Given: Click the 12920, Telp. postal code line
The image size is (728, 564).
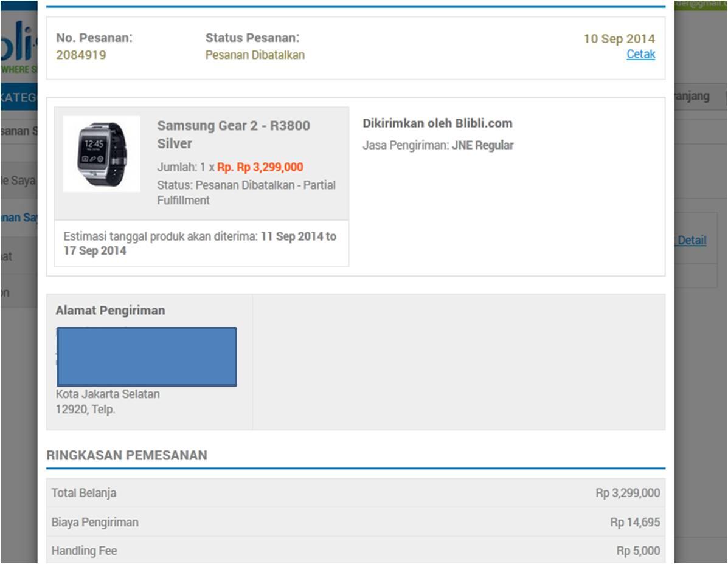Looking at the screenshot, I should (x=85, y=410).
